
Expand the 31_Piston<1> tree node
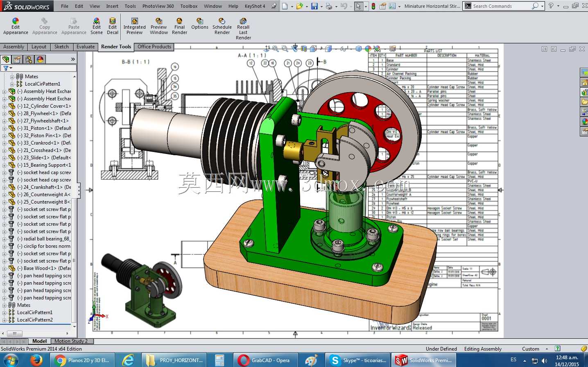[4, 128]
